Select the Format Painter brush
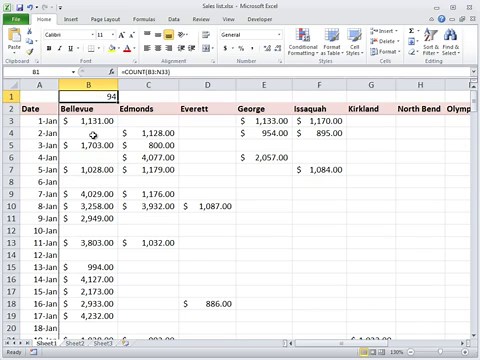The height and width of the screenshot is (360, 480). click(x=30, y=51)
